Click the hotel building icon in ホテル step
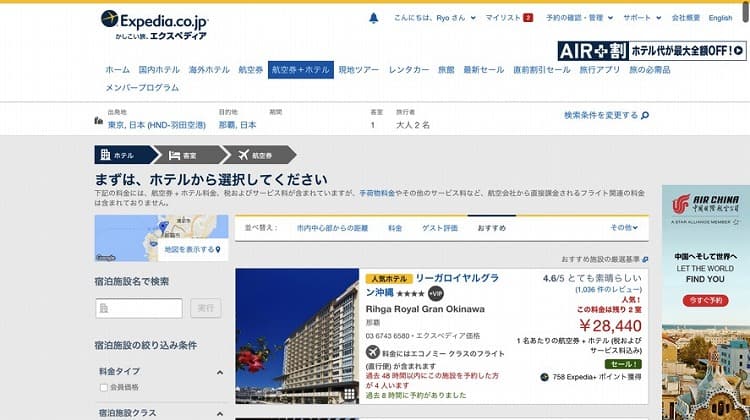This screenshot has height=420, width=750. click(105, 155)
